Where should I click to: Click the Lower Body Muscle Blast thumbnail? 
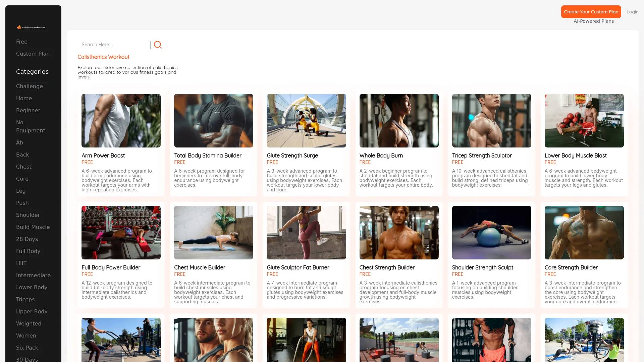pos(584,121)
